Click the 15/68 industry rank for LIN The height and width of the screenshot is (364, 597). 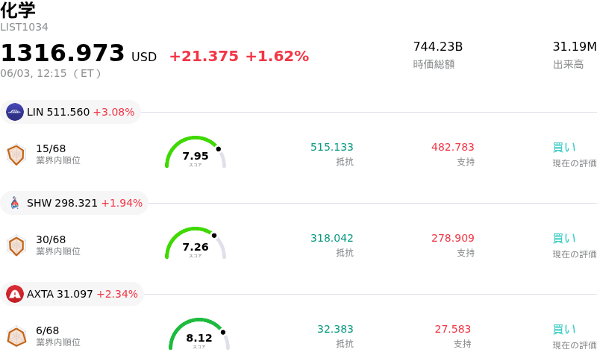(51, 148)
